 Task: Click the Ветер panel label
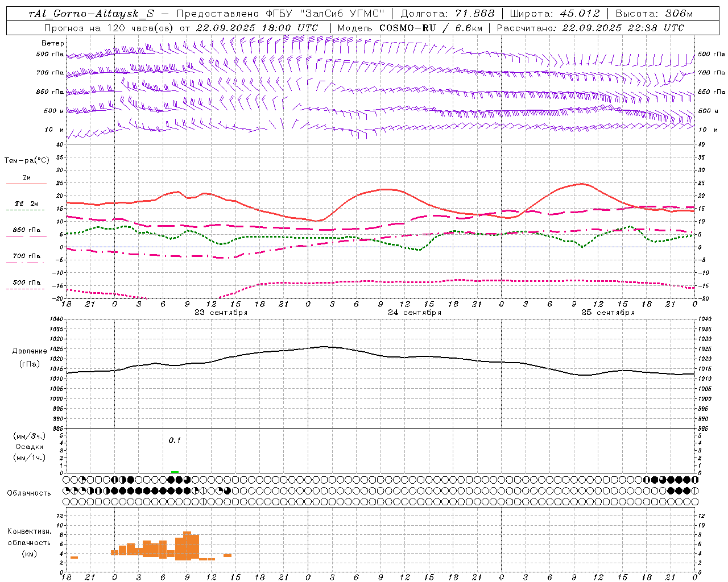[x=53, y=43]
